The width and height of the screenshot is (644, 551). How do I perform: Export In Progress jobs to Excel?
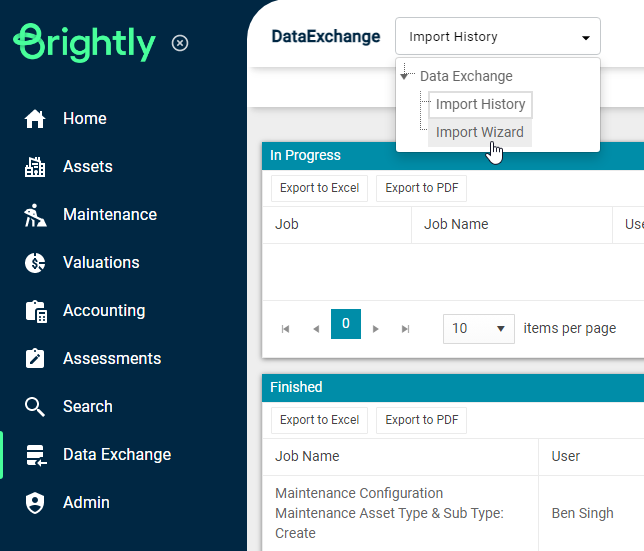[319, 188]
